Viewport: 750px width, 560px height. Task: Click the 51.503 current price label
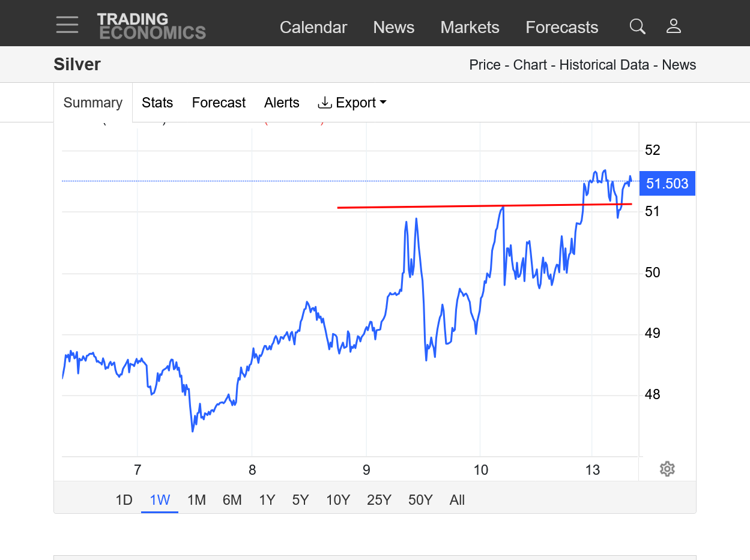[667, 184]
